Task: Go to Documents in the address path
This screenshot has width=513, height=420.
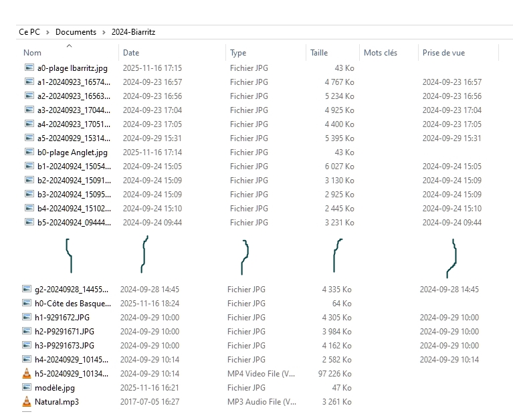Action: coord(76,32)
